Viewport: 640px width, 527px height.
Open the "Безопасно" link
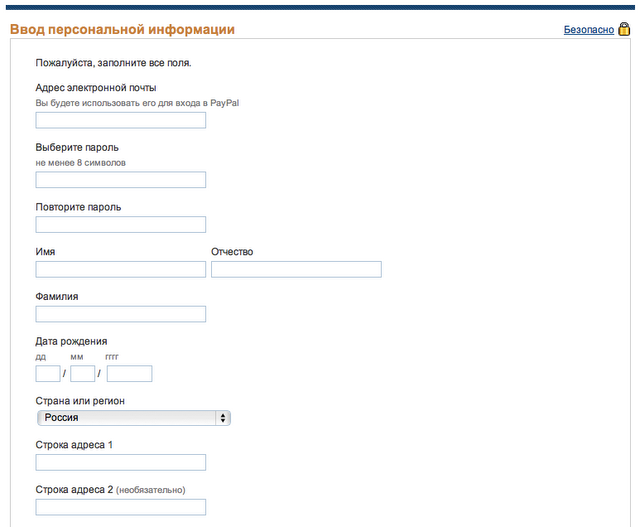point(588,30)
